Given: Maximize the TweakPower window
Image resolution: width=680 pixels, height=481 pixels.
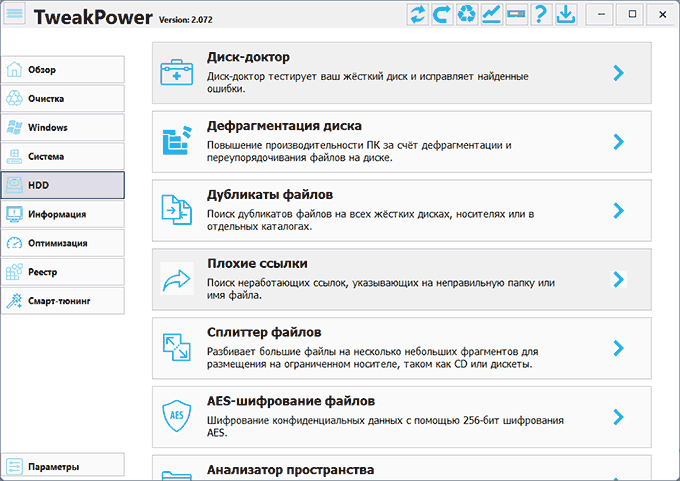Looking at the screenshot, I should (632, 14).
